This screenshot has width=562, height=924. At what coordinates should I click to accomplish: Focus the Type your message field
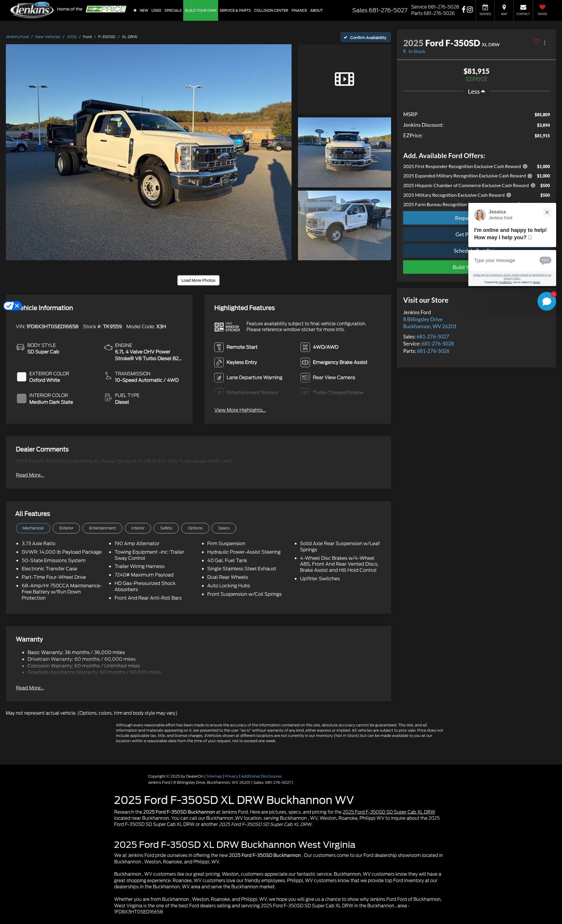503,260
